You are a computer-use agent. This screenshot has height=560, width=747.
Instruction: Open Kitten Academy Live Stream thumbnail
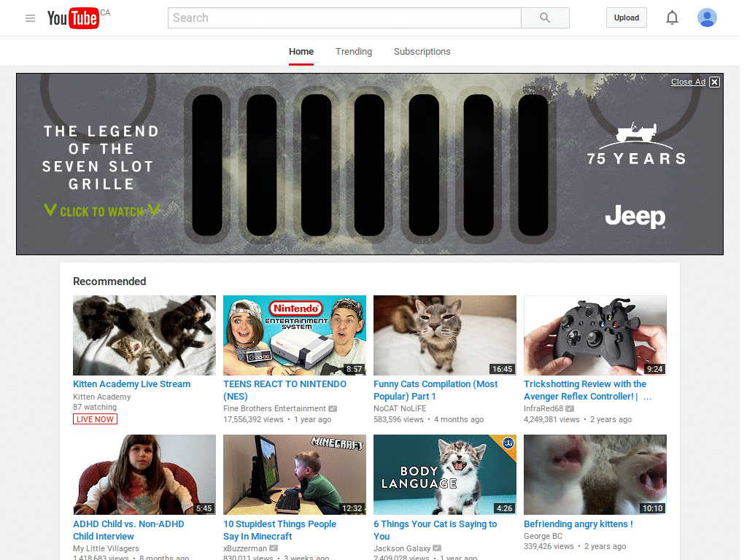(x=144, y=335)
